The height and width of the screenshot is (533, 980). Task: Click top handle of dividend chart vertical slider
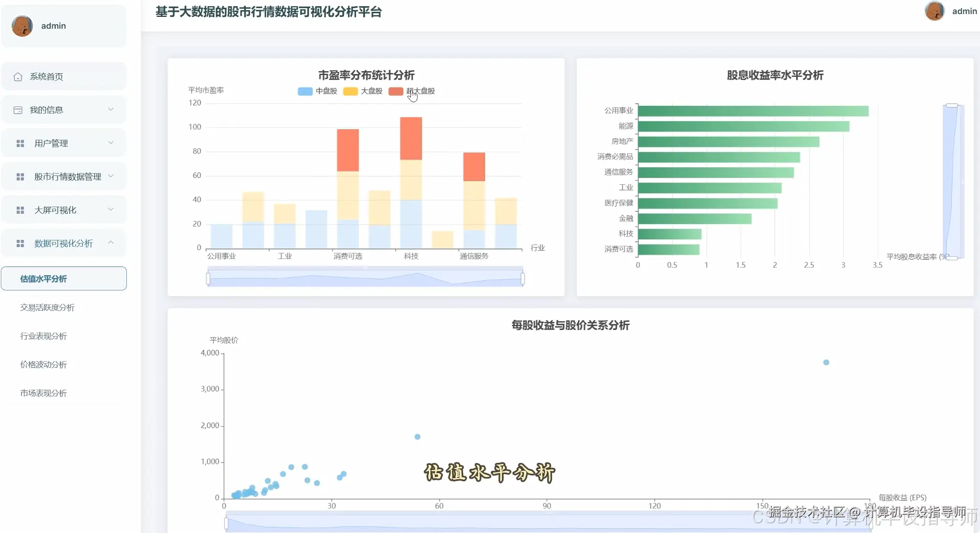(x=952, y=105)
